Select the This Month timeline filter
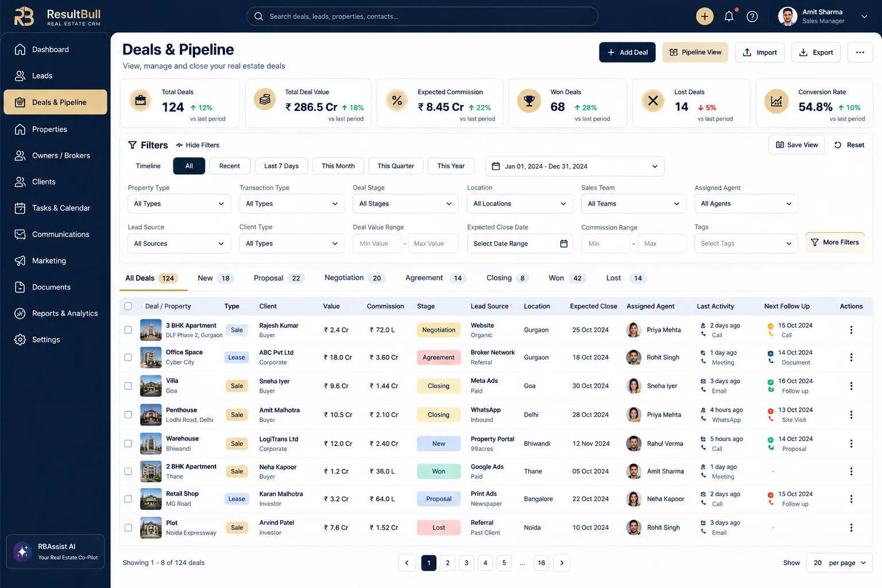882x588 pixels. pos(338,166)
